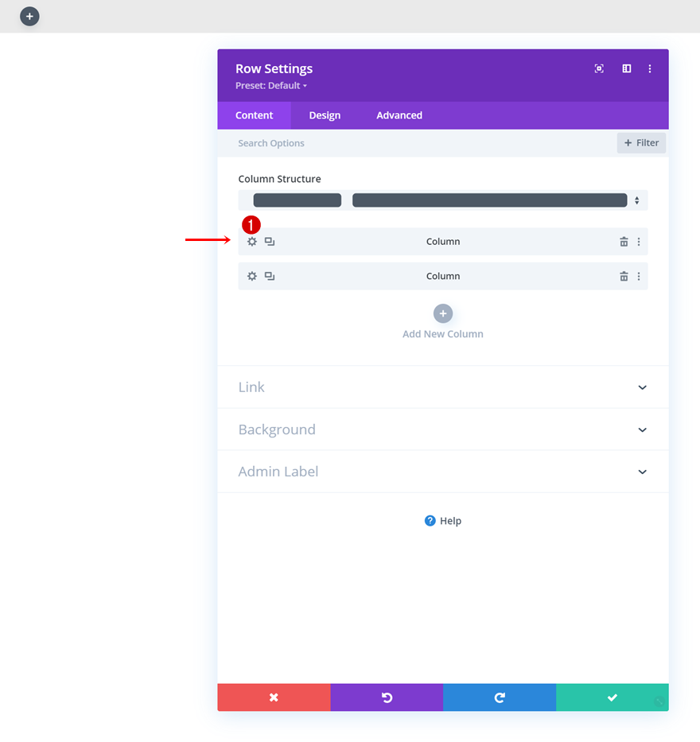Delete the second Column with trash icon
700x742 pixels.
624,276
